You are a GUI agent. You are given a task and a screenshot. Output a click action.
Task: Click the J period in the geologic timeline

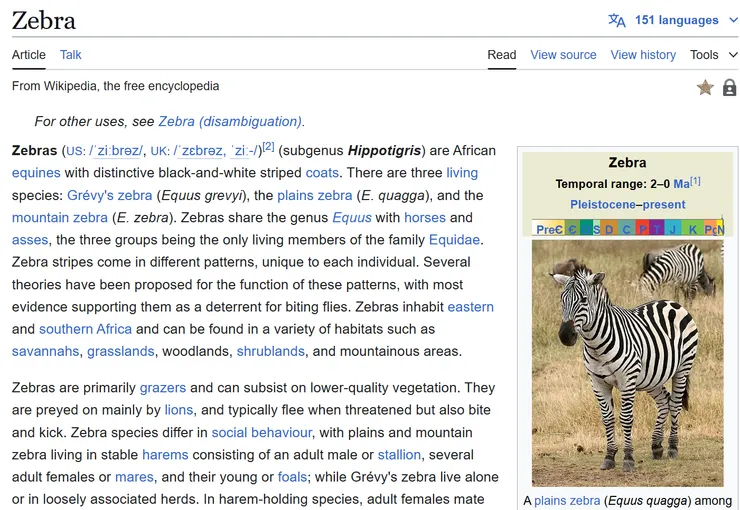(673, 229)
